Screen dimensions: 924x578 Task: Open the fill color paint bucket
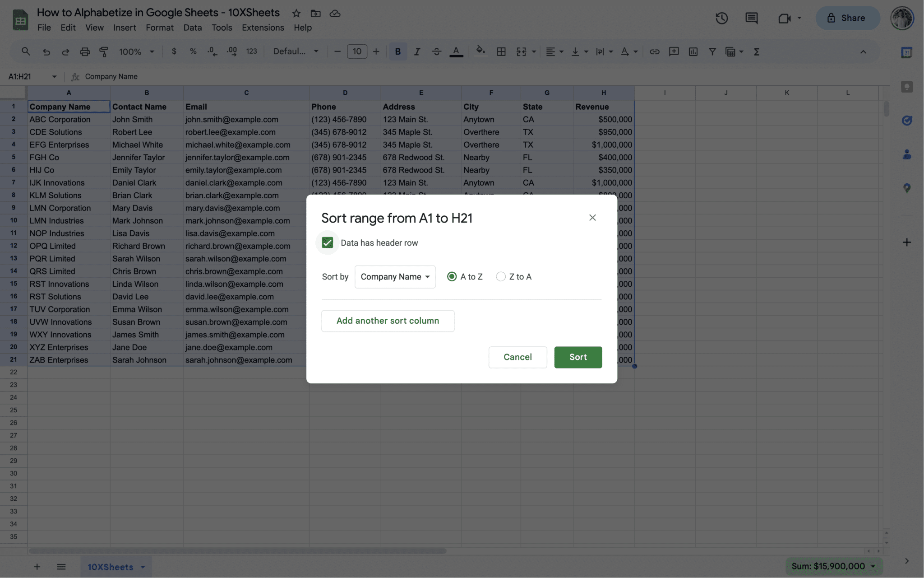480,51
